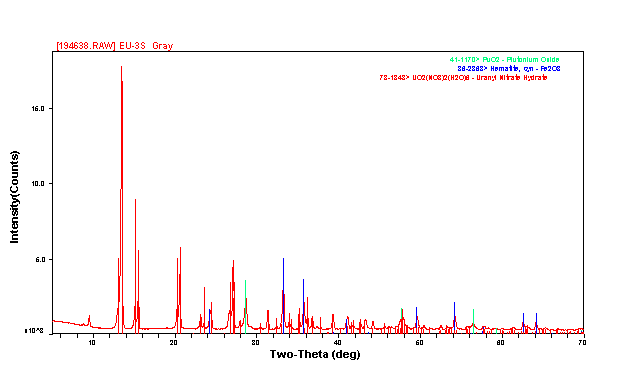Click the x-axis tick label 70
This screenshot has height=384, width=624.
tap(582, 343)
